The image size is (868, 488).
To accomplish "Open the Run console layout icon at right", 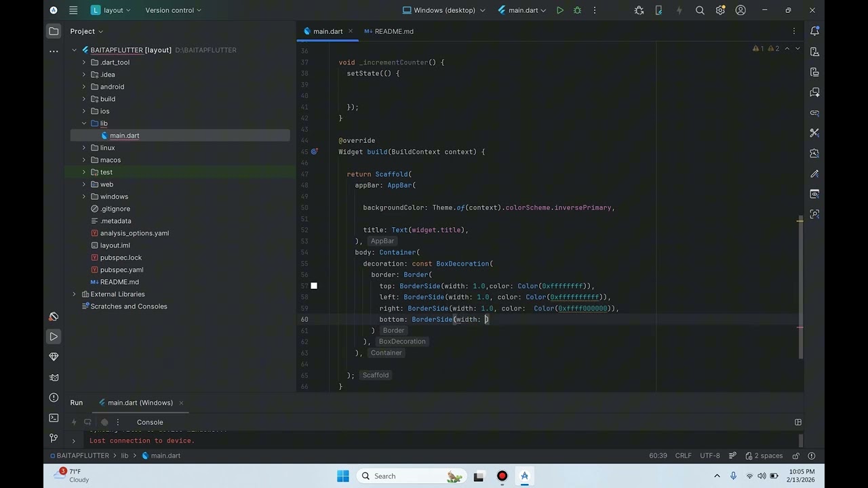I will click(798, 422).
